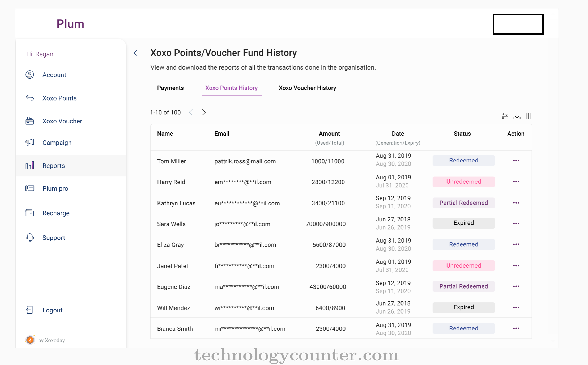Download the report using the download icon
Screen dimensions: 588x365
pos(517,116)
